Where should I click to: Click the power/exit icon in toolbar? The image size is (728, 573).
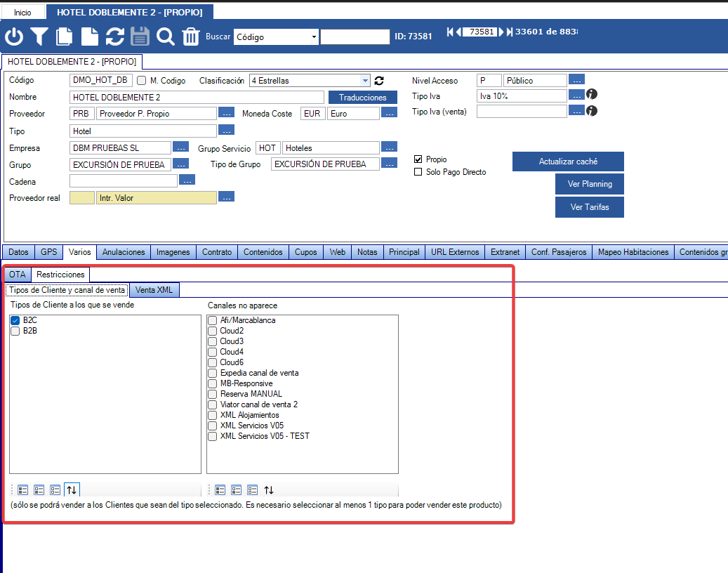click(14, 37)
